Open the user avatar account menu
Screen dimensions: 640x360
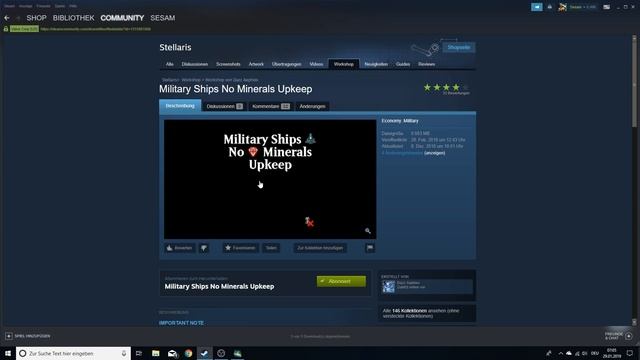[x=563, y=7]
